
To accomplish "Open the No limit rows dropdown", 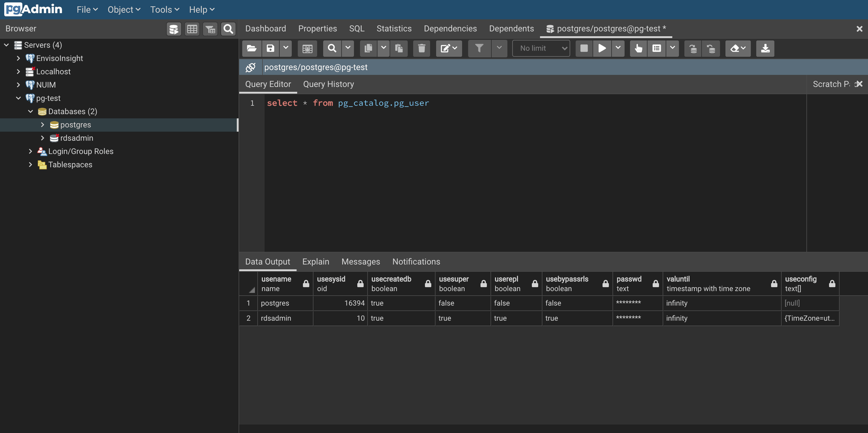I will [x=541, y=49].
